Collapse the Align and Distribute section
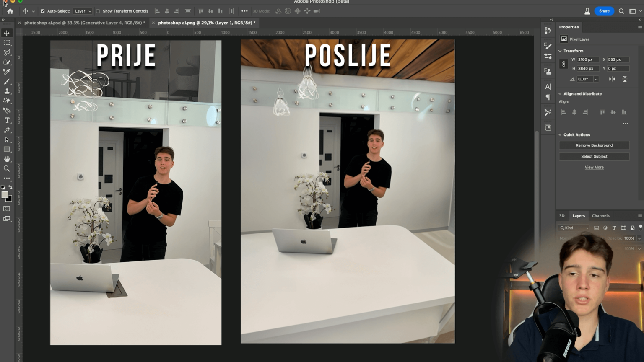This screenshot has width=644, height=362. [560, 94]
